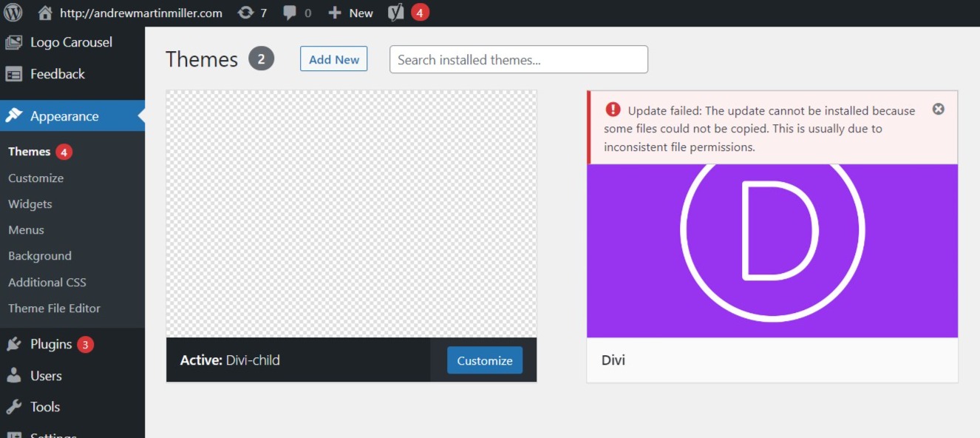Click the Search installed themes field
980x438 pixels.
(x=518, y=59)
